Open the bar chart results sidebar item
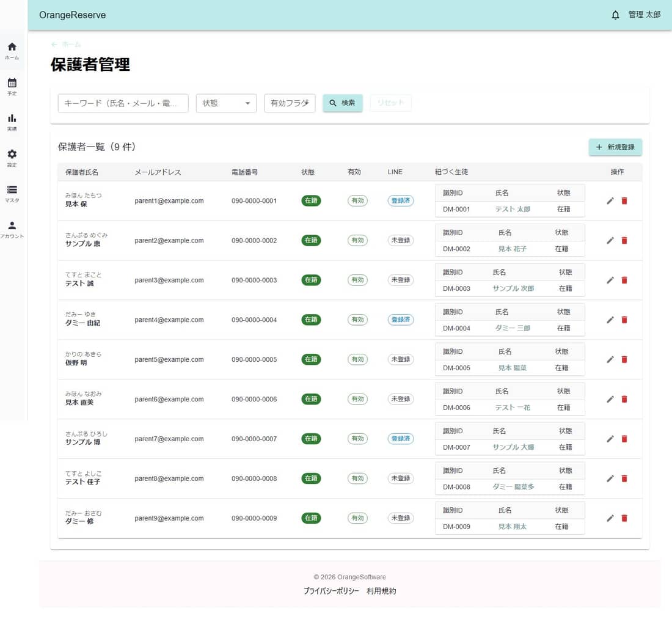 pyautogui.click(x=12, y=122)
